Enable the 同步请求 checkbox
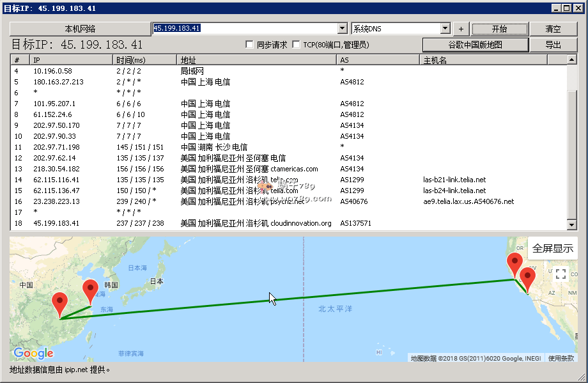This screenshot has height=383, width=588. click(x=250, y=45)
